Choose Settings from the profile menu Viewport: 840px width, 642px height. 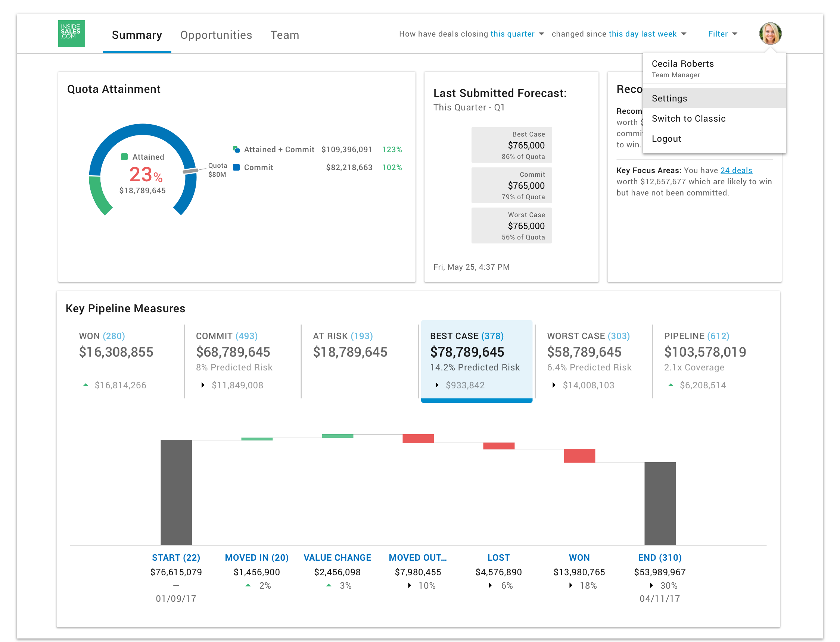tap(669, 98)
